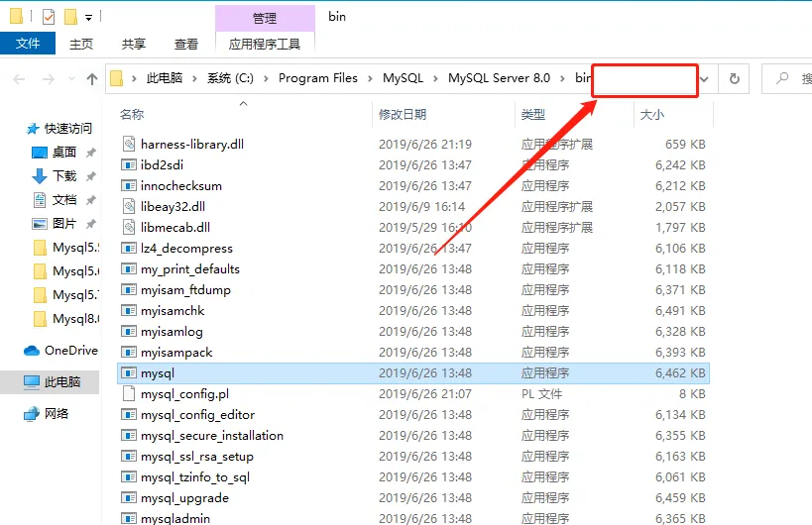812x525 pixels.
Task: Select the 管理 contextual tab header
Action: point(265,18)
